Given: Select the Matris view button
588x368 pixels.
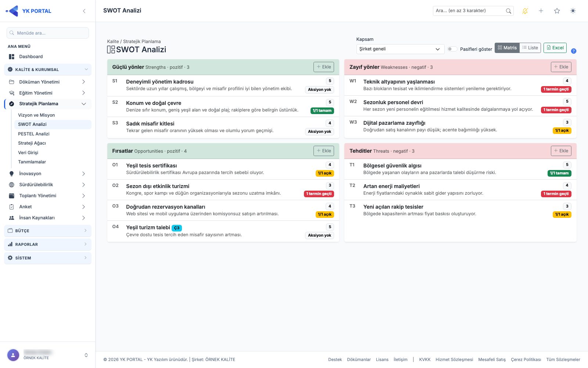Looking at the screenshot, I should tap(507, 48).
